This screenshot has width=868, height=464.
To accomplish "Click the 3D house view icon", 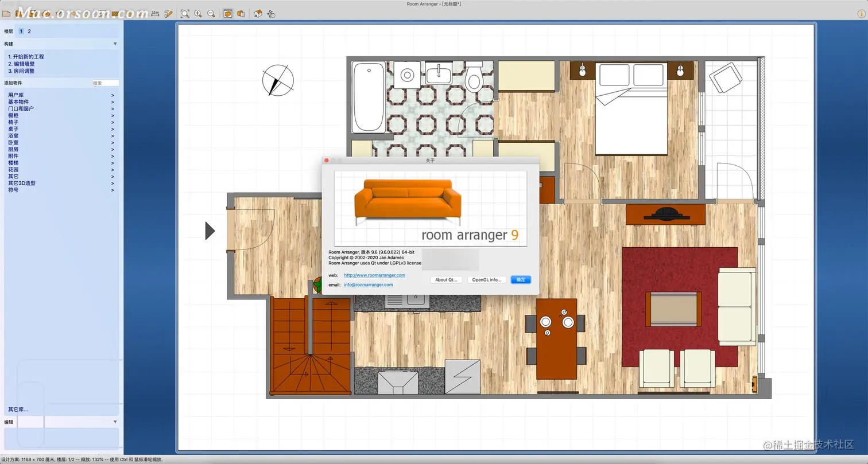I will point(258,14).
